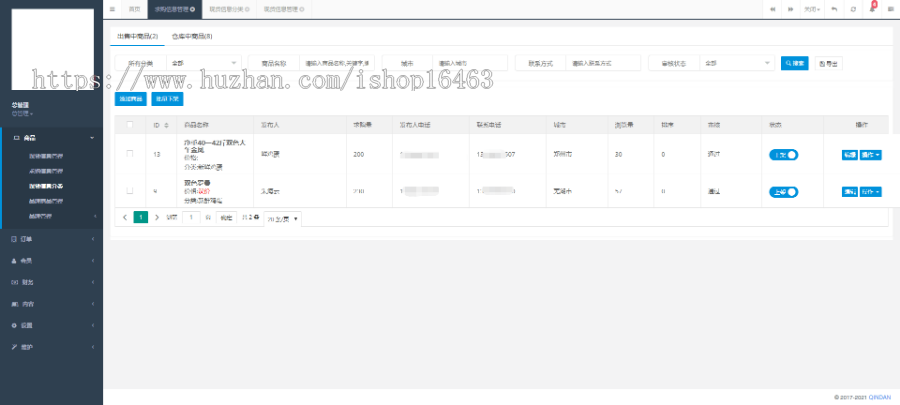Open the 审核状态 status dropdown
900x405 pixels.
click(x=737, y=63)
